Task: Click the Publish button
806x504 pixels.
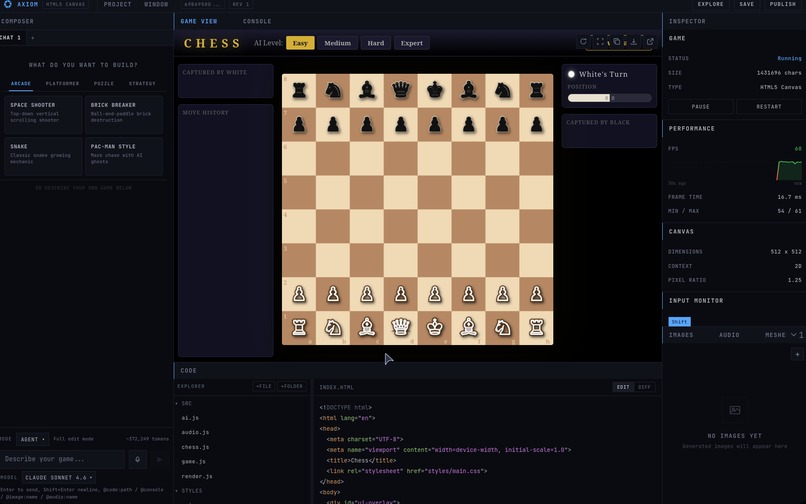Action: (x=783, y=4)
